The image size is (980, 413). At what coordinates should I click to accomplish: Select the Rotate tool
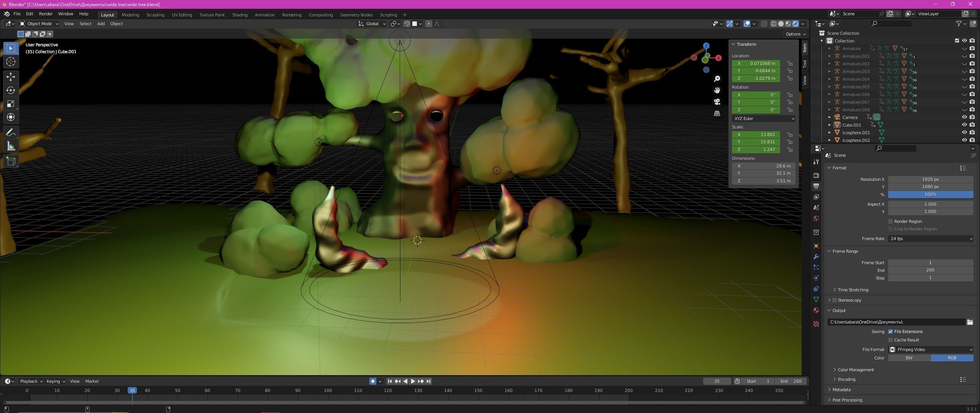(11, 90)
